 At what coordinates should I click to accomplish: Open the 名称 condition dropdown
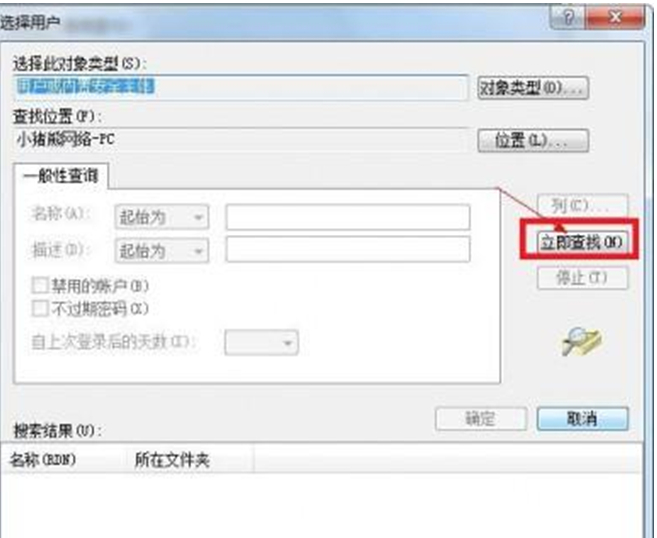click(162, 217)
